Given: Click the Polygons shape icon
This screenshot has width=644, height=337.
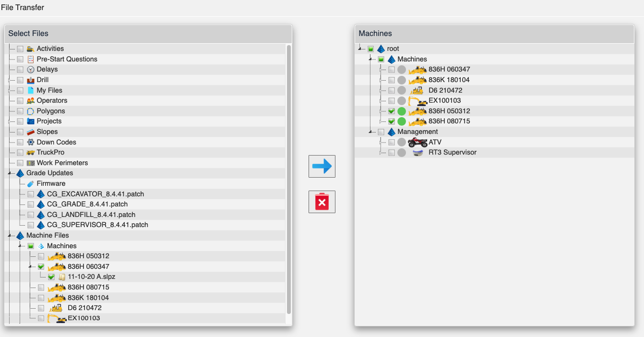Looking at the screenshot, I should (x=31, y=111).
